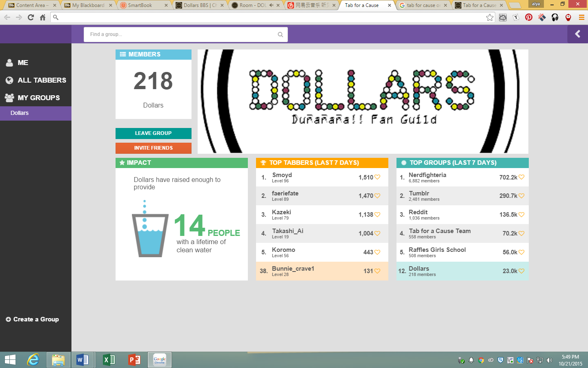Click the heart icon beside Nerdfighteria's 702.2k

(521, 177)
